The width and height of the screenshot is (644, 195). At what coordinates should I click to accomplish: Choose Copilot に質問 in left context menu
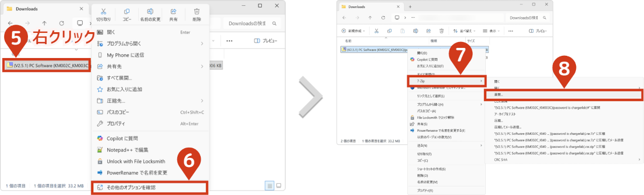click(150, 138)
